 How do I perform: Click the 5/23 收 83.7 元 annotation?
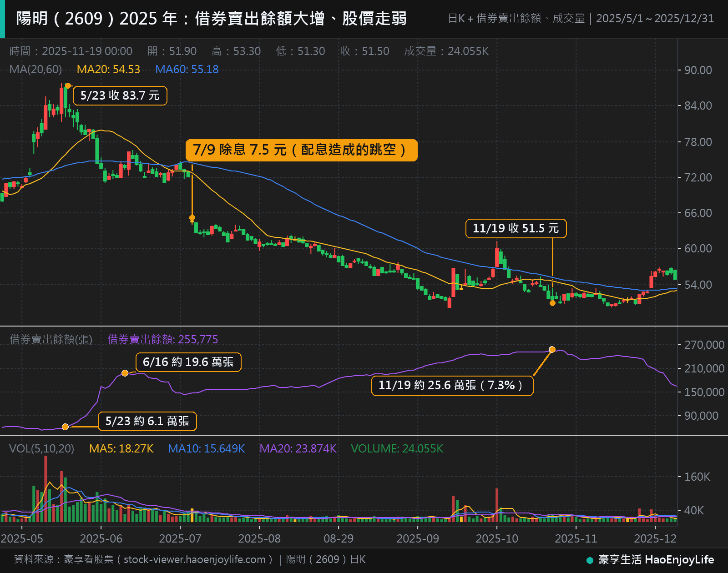coord(120,95)
